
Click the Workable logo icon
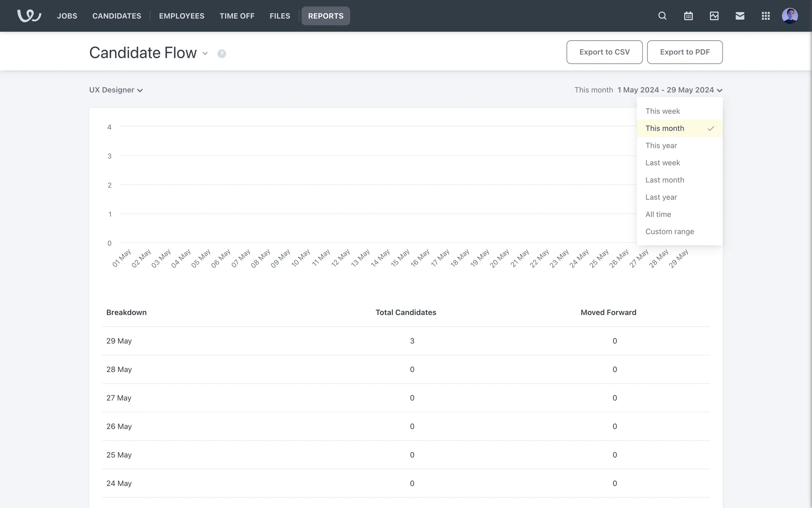(29, 16)
